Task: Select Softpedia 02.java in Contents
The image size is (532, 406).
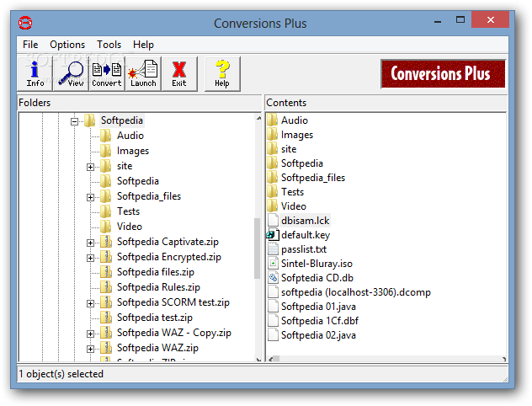Action: 318,335
